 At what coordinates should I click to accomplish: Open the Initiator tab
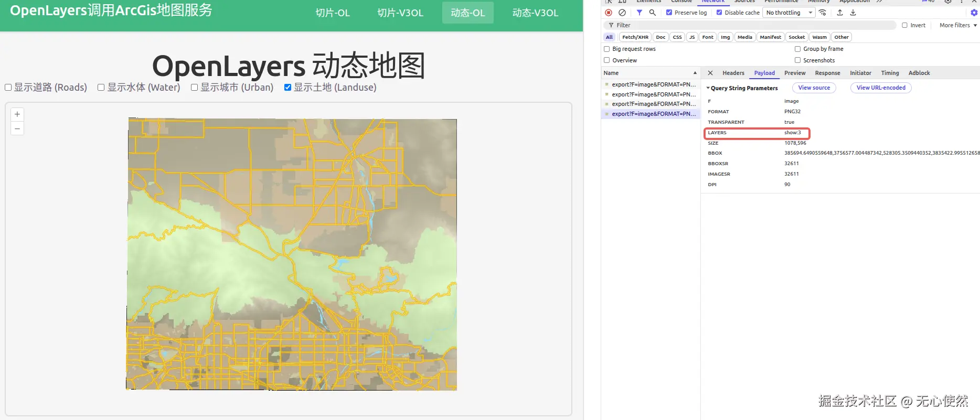pyautogui.click(x=860, y=73)
